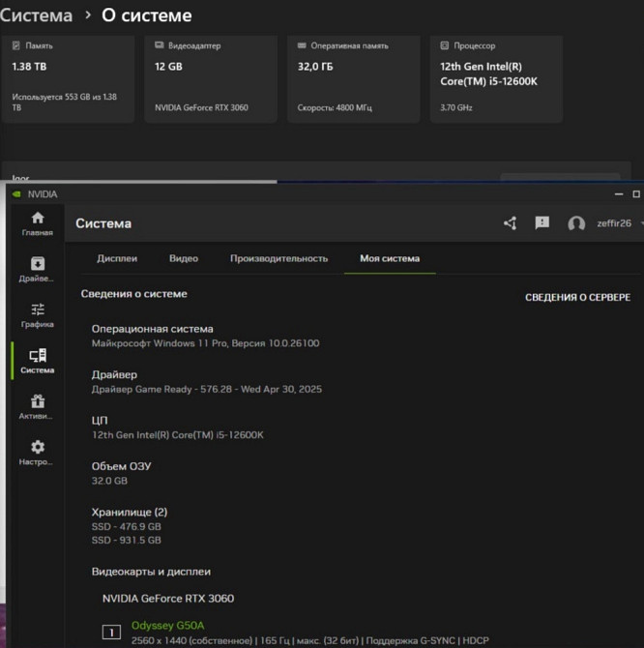This screenshot has width=644, height=648.
Task: Click the Используется 553 GB usage text
Action: [x=65, y=103]
